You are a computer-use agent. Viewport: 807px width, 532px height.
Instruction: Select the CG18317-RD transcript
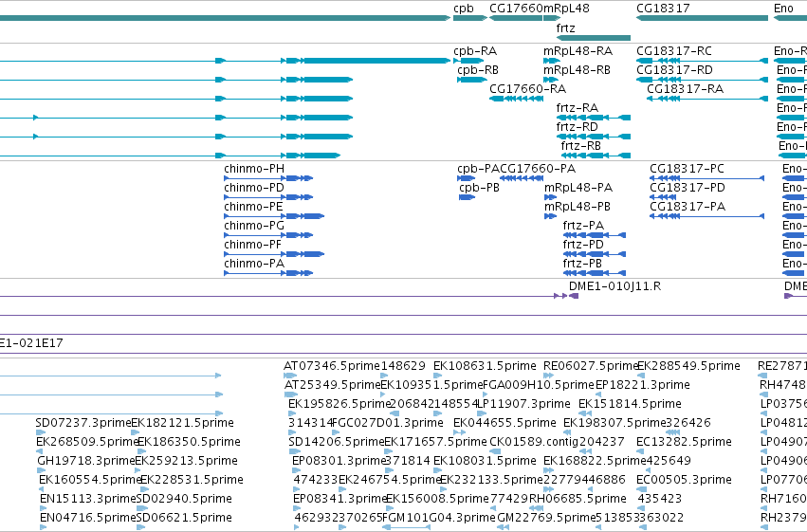(702, 80)
